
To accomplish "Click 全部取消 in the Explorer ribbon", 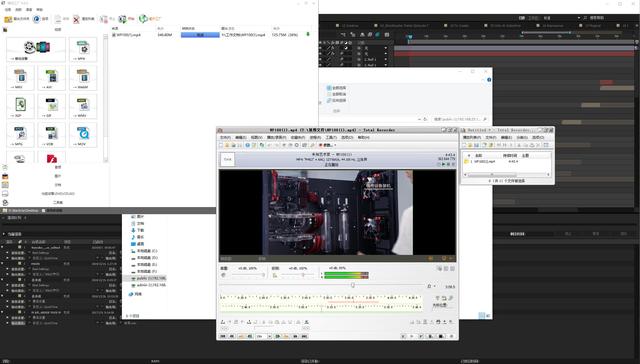I will coord(336,94).
